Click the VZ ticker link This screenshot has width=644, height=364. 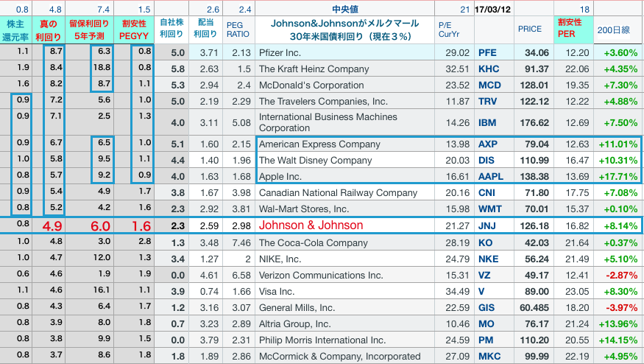[484, 275]
